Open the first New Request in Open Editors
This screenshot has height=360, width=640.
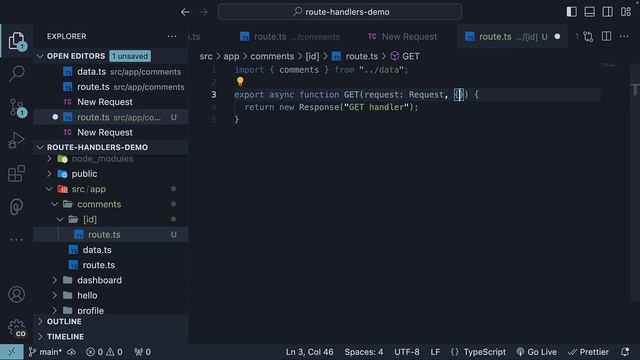111,102
